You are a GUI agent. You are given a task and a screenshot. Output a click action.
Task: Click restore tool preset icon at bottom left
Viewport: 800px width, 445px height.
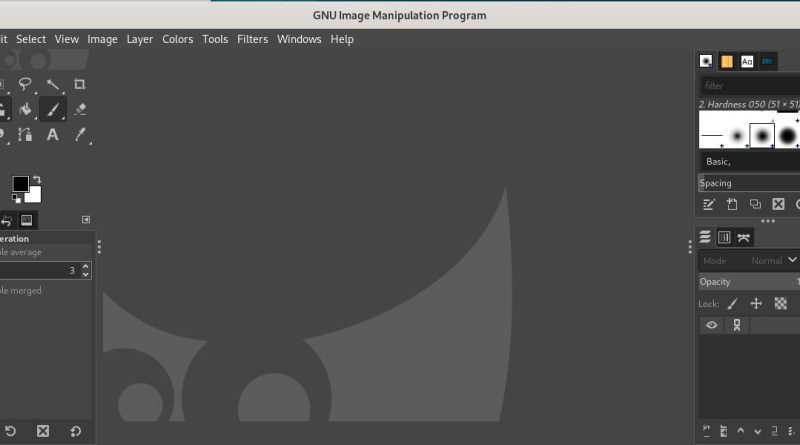click(10, 431)
